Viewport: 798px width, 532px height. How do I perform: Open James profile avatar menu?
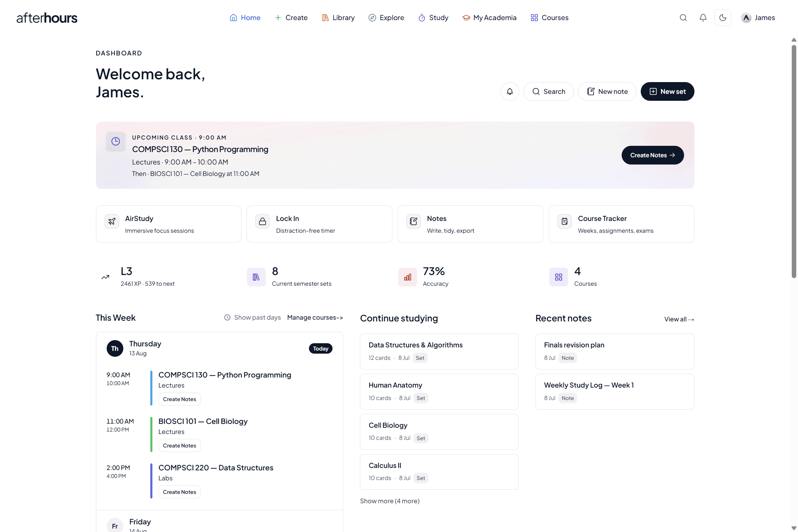point(758,18)
